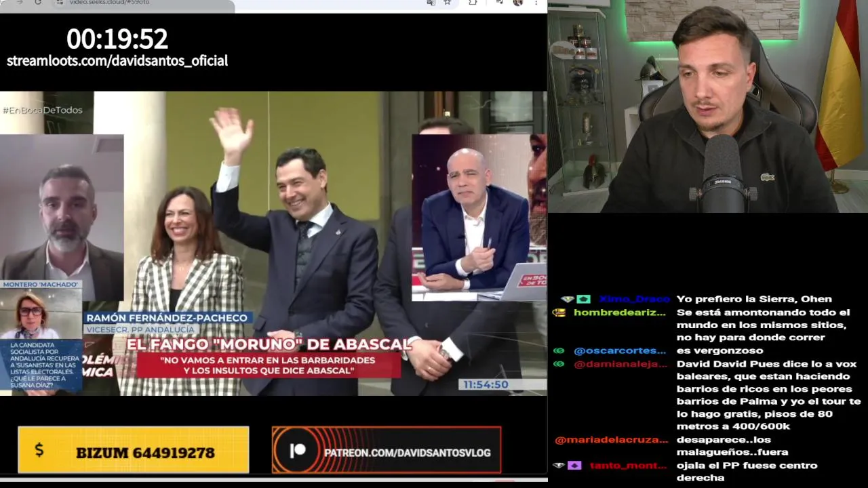The width and height of the screenshot is (868, 488).
Task: Click the Ximo_Draco chat username
Action: pyautogui.click(x=634, y=299)
